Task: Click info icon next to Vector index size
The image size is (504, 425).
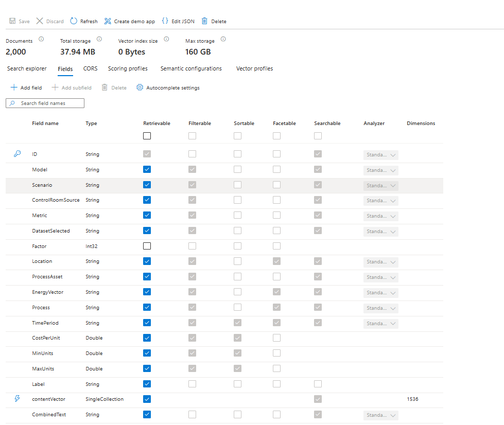Action: click(166, 39)
